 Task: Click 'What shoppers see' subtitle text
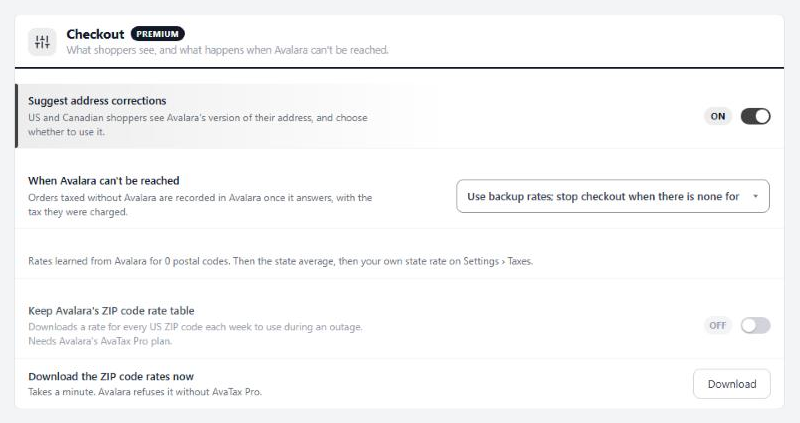(x=227, y=50)
